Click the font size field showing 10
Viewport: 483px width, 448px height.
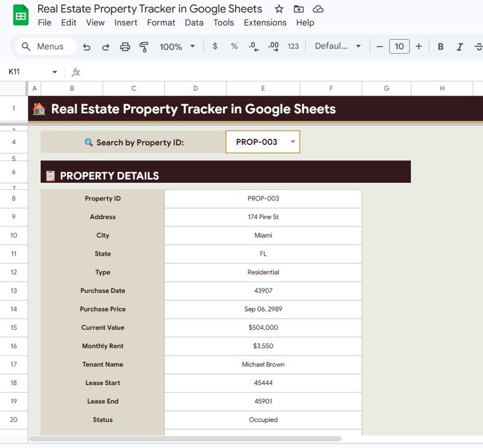click(399, 47)
